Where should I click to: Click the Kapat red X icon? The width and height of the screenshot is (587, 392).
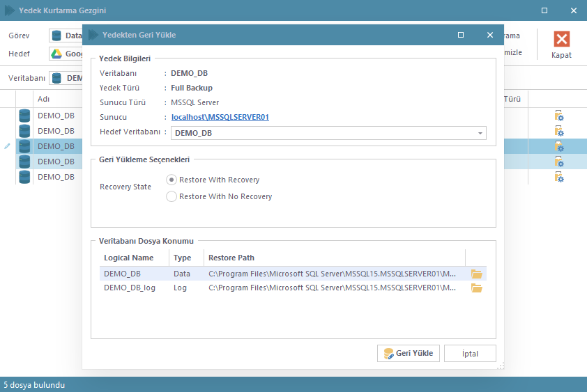point(561,40)
